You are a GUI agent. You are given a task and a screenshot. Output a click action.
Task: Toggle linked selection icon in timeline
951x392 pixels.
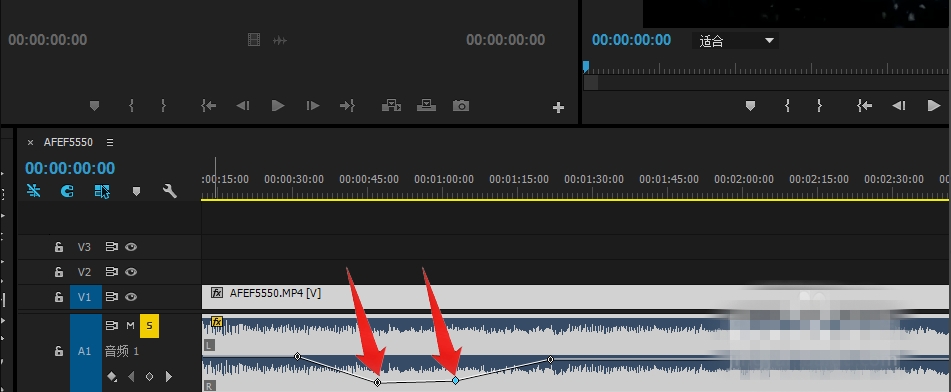(x=102, y=191)
